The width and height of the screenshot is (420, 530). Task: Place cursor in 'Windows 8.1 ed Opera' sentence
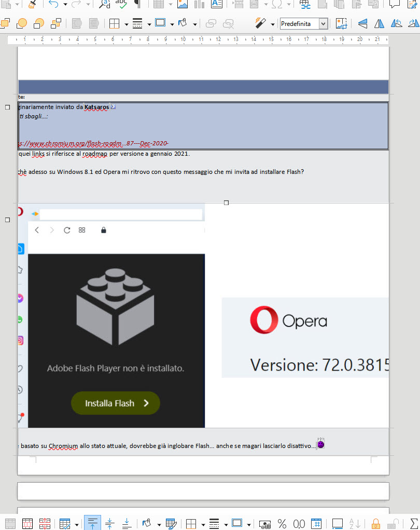(x=161, y=172)
